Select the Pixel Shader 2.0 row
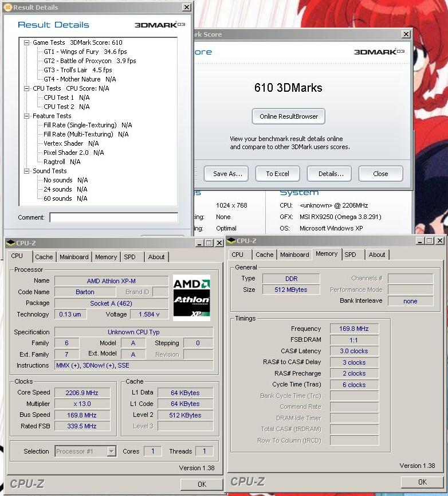 click(x=73, y=153)
